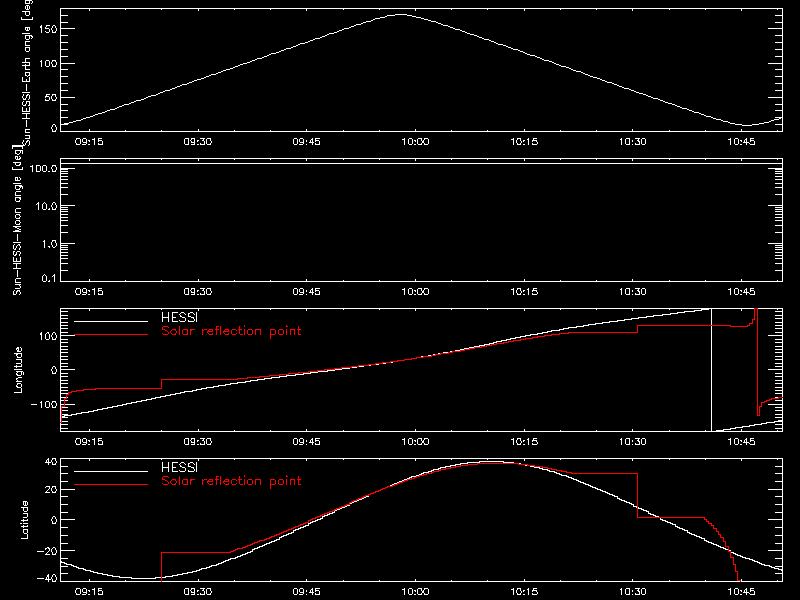Image resolution: width=800 pixels, height=600 pixels.
Task: Click the 0.1 tick label on Moon angle axis
Action: click(49, 279)
